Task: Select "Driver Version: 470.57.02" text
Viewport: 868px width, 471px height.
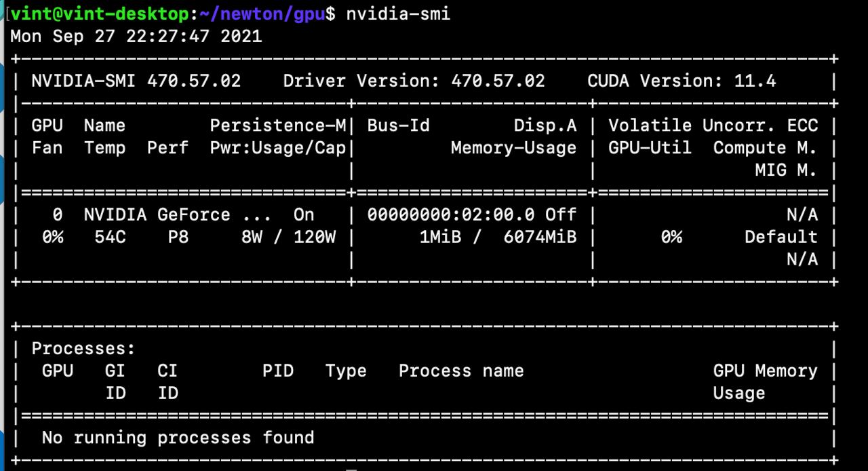Action: [414, 81]
